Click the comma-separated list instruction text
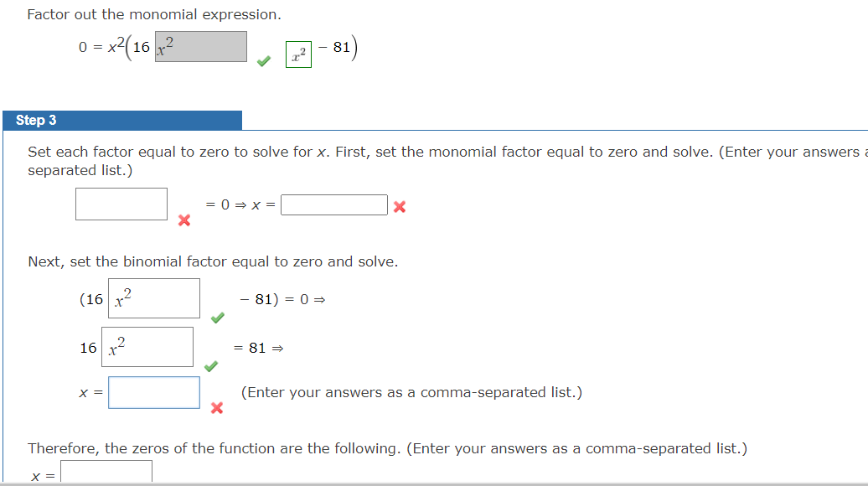Screen dimensions: 868x486 [x=410, y=391]
